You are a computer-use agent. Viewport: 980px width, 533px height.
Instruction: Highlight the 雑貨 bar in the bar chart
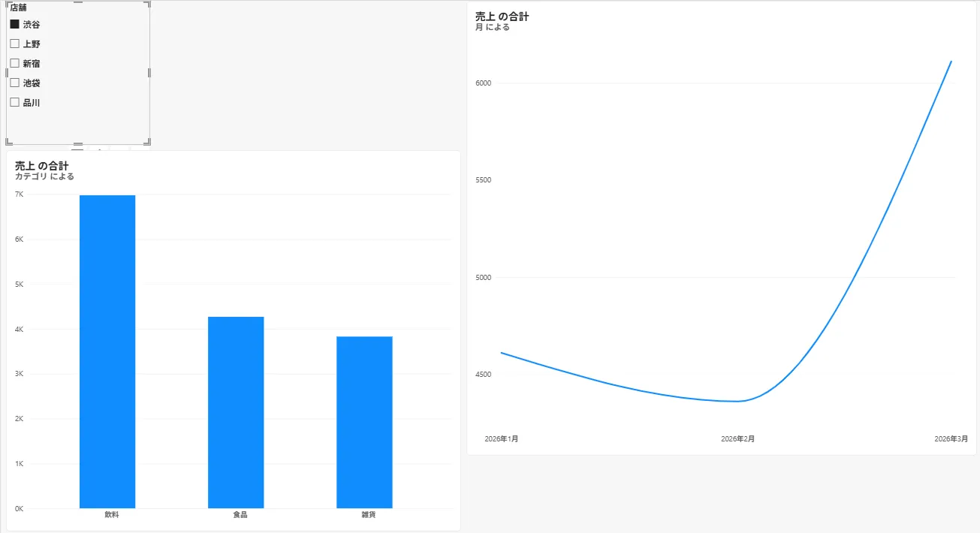pos(364,422)
